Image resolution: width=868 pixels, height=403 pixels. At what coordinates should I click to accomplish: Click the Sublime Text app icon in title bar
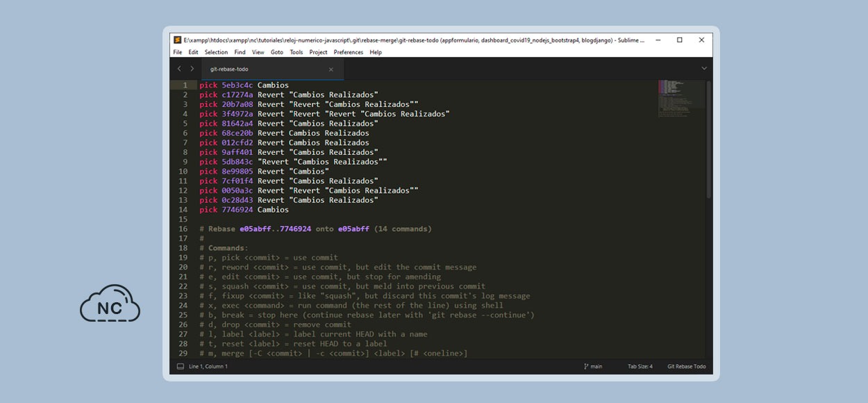pyautogui.click(x=178, y=40)
